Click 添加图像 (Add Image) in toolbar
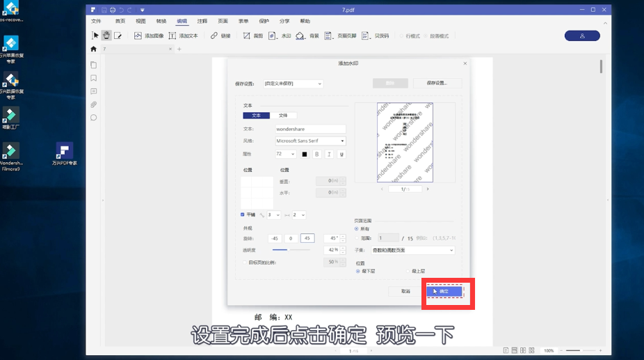The image size is (644, 360). coord(149,36)
